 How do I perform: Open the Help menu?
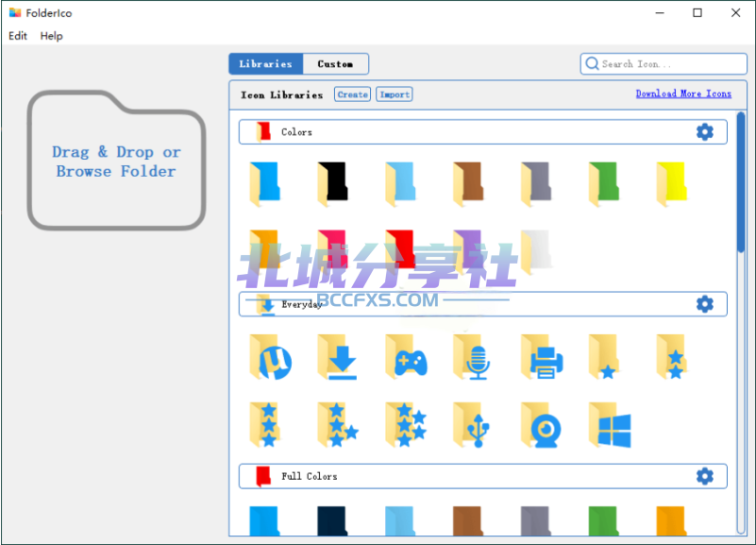[51, 36]
